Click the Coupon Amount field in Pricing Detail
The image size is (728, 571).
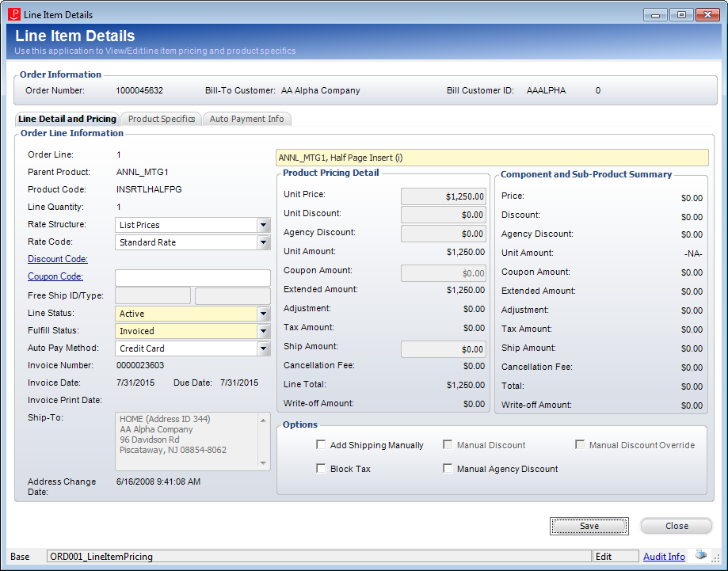point(444,273)
